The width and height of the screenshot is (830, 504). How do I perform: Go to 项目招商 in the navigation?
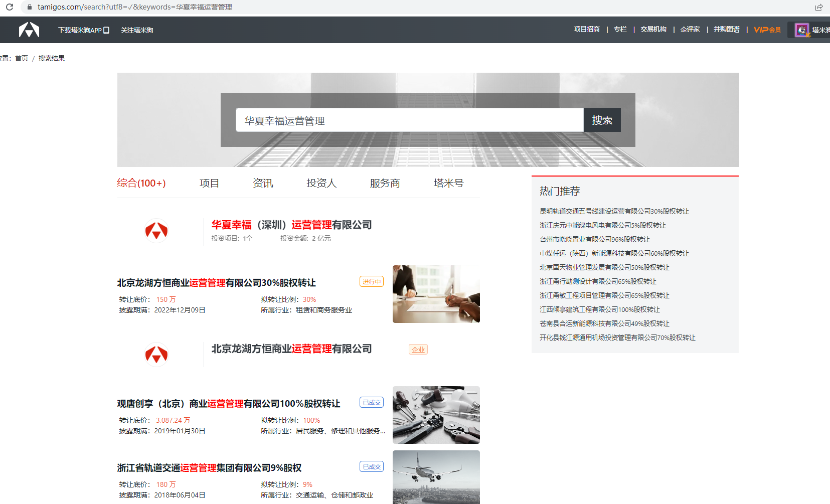click(x=587, y=30)
